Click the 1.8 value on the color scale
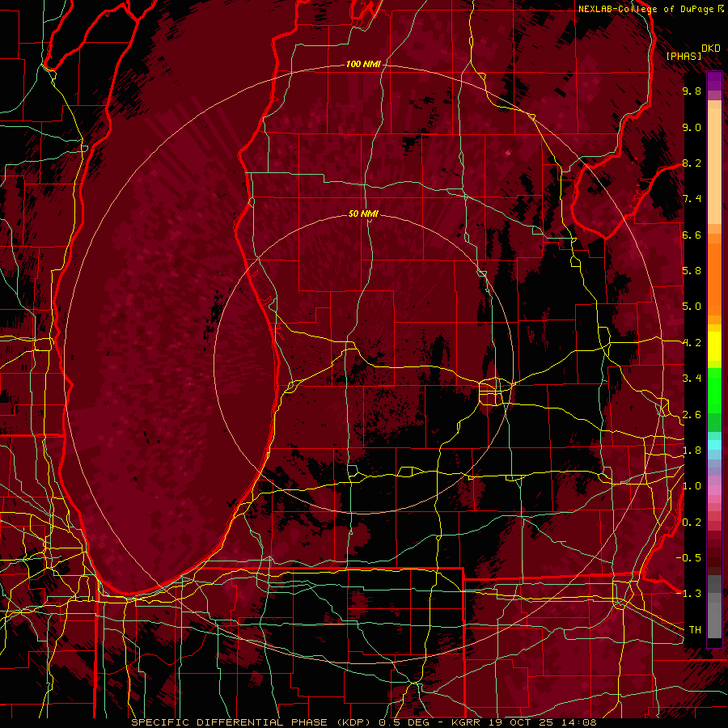 tap(692, 451)
